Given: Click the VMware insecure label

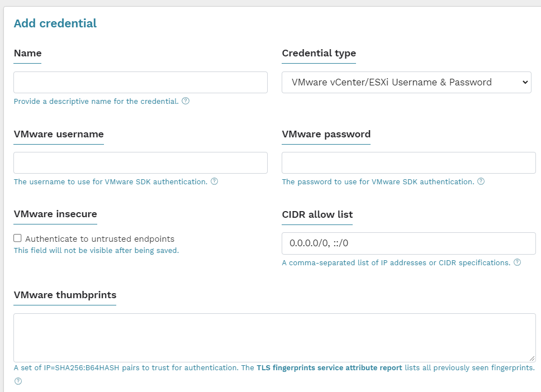Looking at the screenshot, I should tap(55, 214).
